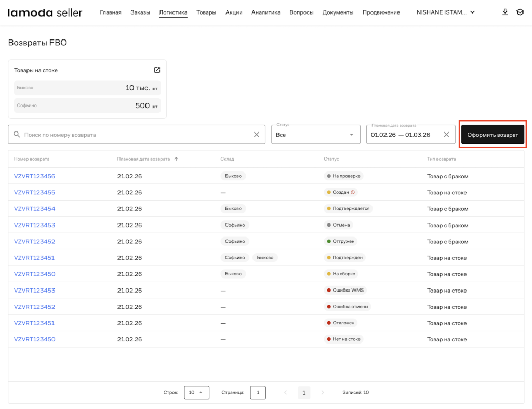Click Товары на стоке card title
The height and width of the screenshot is (409, 532).
pos(36,70)
